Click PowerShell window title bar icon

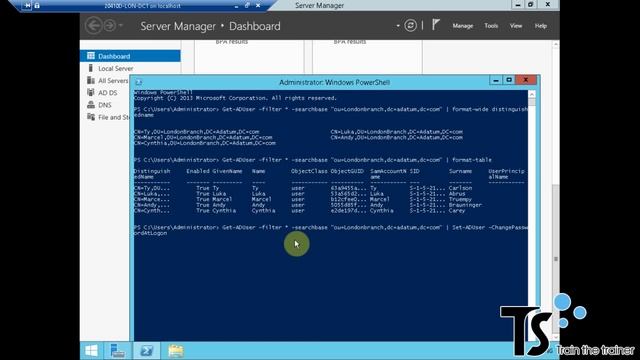[x=139, y=82]
